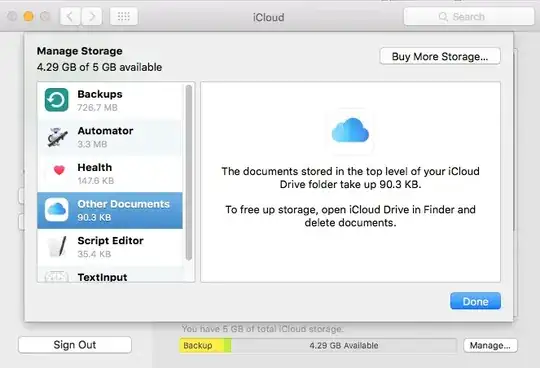The width and height of the screenshot is (540, 368).
Task: Go forward with the right arrow button
Action: tap(92, 16)
